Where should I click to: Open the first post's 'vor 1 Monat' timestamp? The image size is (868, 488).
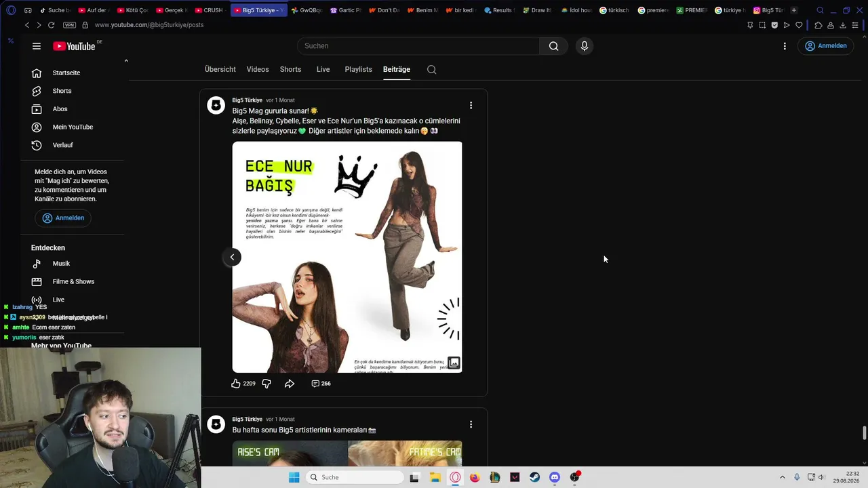tap(280, 100)
